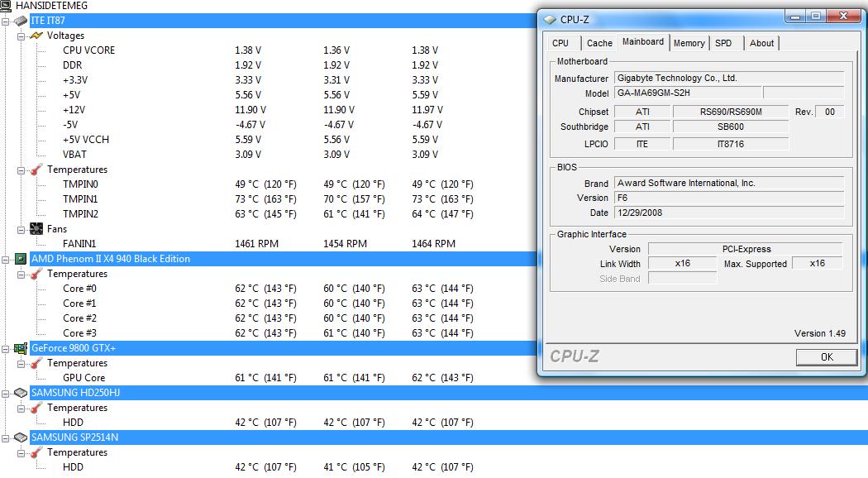Select the Mainboard tab in CPU-Z
Screen dimensions: 868x478
(642, 42)
